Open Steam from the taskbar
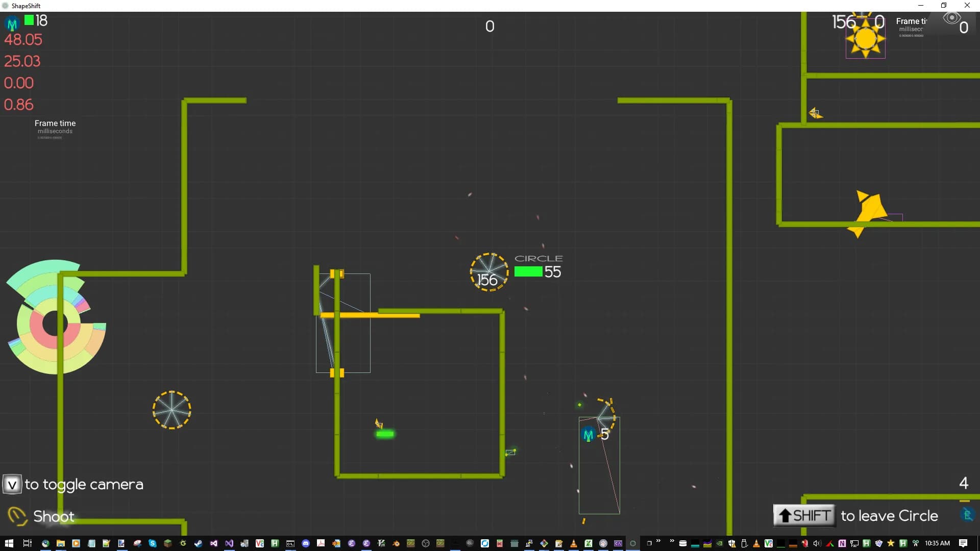Screen dimensions: 980x551 [198, 543]
